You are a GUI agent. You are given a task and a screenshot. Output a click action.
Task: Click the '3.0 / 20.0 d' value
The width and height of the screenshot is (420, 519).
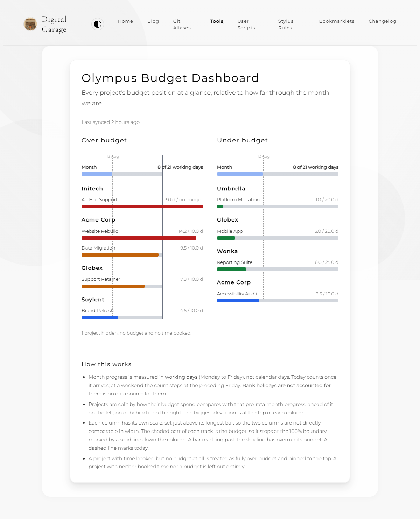[326, 231]
